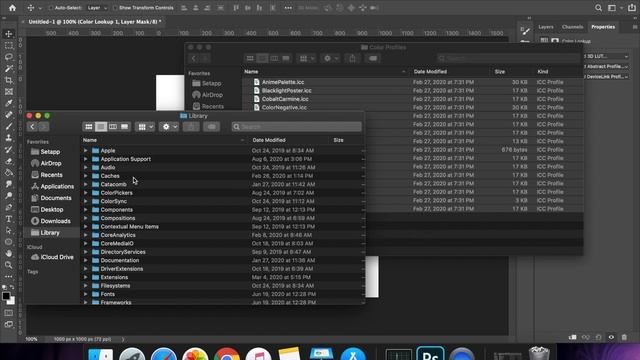Open Auto-Select Layer dropdown
Screen dimensions: 640x360
coord(97,8)
